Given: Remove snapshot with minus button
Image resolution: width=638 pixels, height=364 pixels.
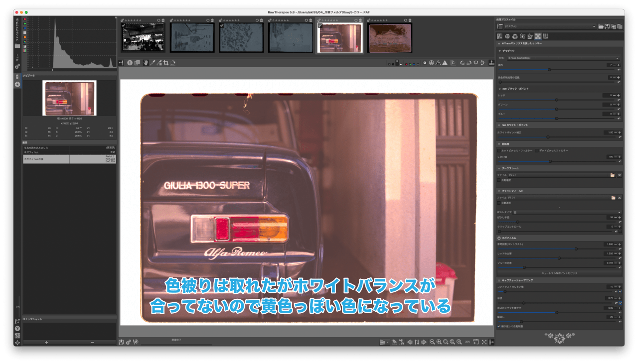Looking at the screenshot, I should coord(92,343).
